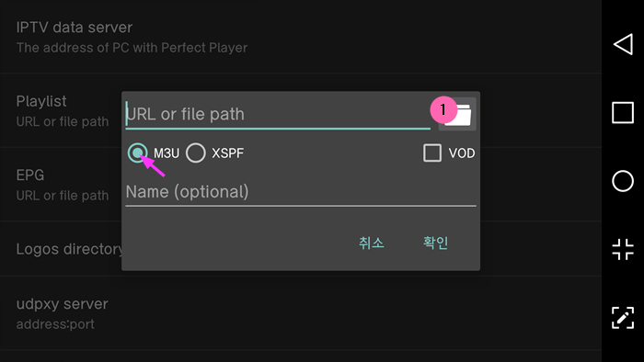The image size is (644, 362).
Task: Open the Logos directory setting
Action: click(x=61, y=249)
